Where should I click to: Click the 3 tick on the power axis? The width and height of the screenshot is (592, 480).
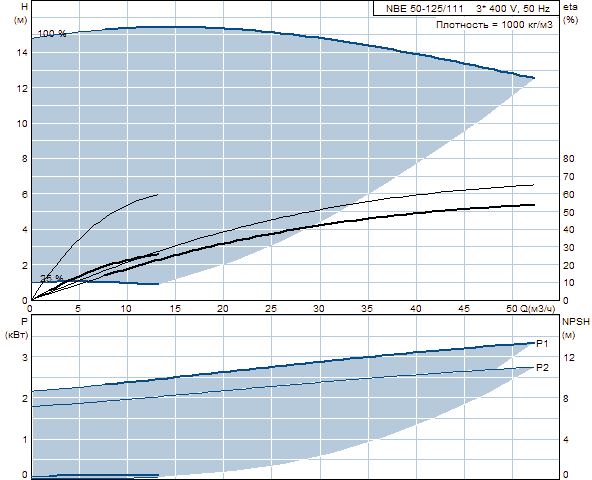click(x=25, y=357)
